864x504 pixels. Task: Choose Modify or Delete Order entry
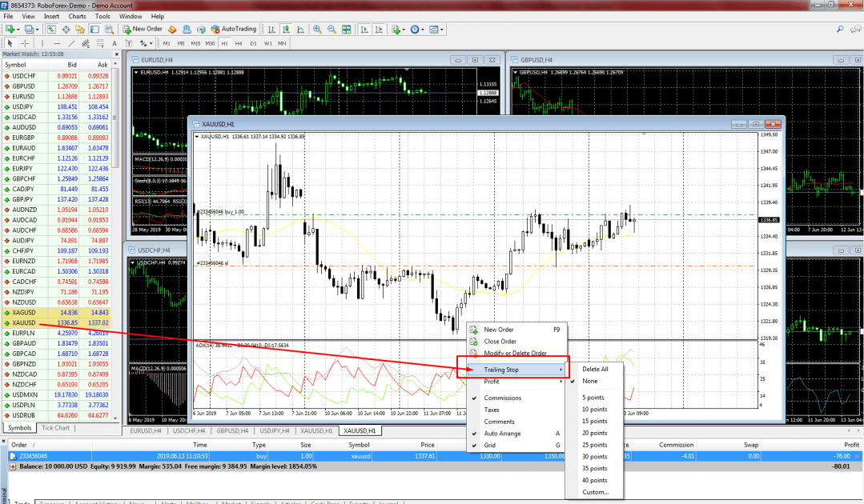click(x=516, y=354)
